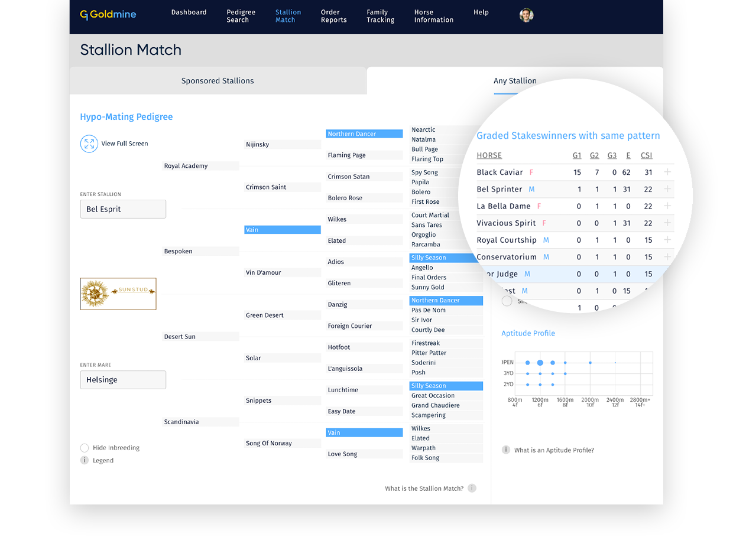Click info icon beside What is an Aptitude Profile
Screen dimensions: 733x560
point(506,450)
